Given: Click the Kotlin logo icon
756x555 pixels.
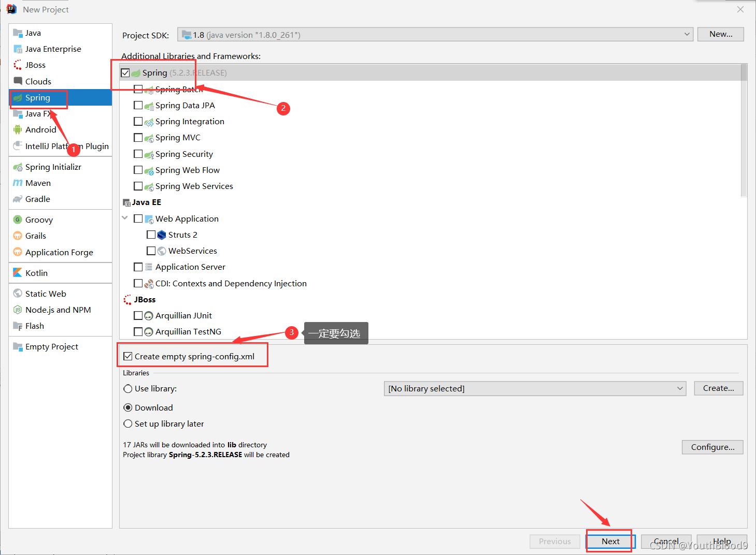Looking at the screenshot, I should pyautogui.click(x=18, y=273).
